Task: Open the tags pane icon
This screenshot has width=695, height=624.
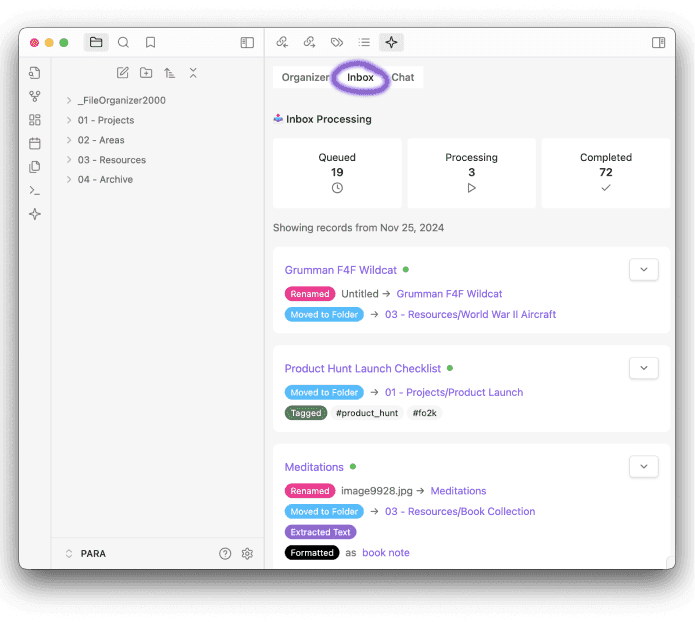Action: tap(337, 42)
